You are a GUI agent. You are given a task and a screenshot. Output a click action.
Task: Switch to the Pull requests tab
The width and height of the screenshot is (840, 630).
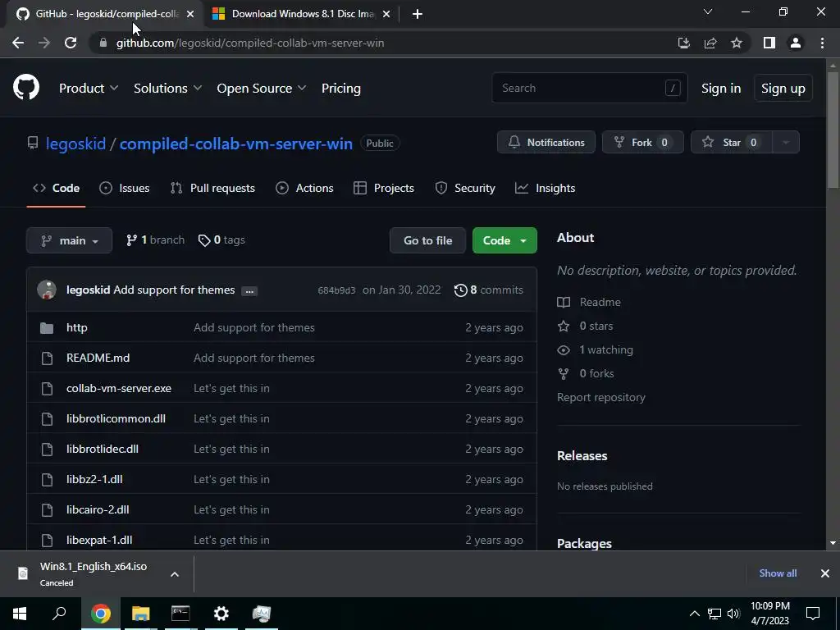pyautogui.click(x=212, y=188)
